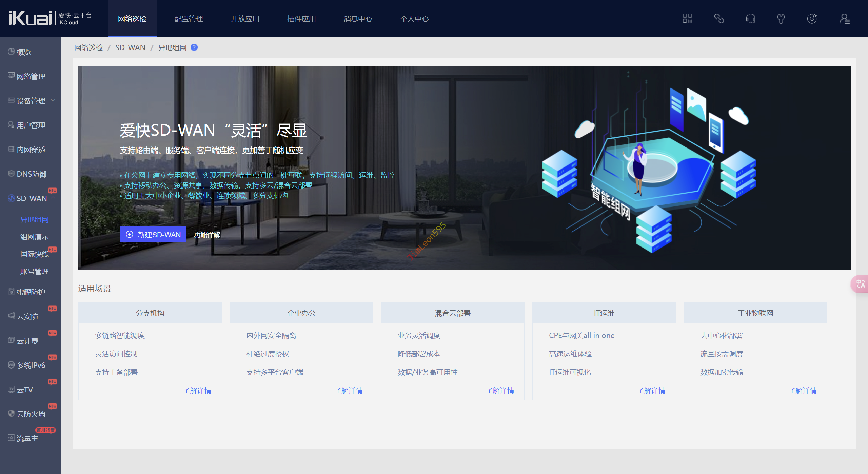Click the pink translate floating icon
Image resolution: width=868 pixels, height=474 pixels.
point(860,284)
